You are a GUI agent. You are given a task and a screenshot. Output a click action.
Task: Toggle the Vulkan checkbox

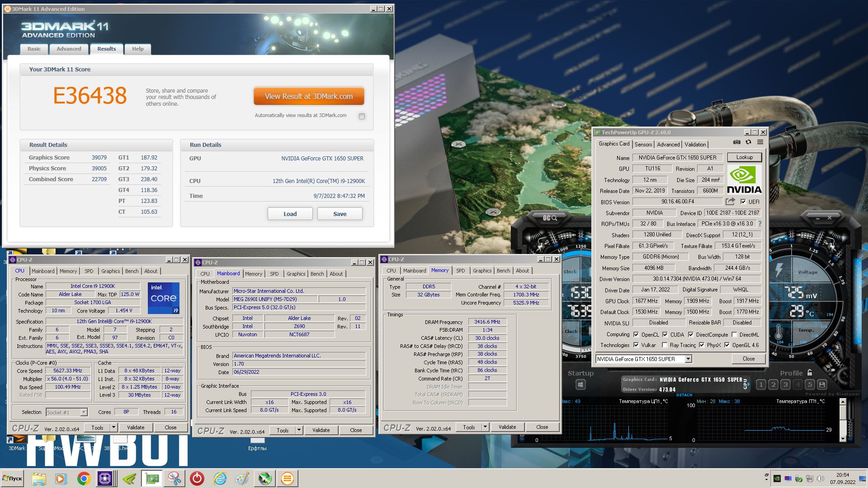coord(636,345)
